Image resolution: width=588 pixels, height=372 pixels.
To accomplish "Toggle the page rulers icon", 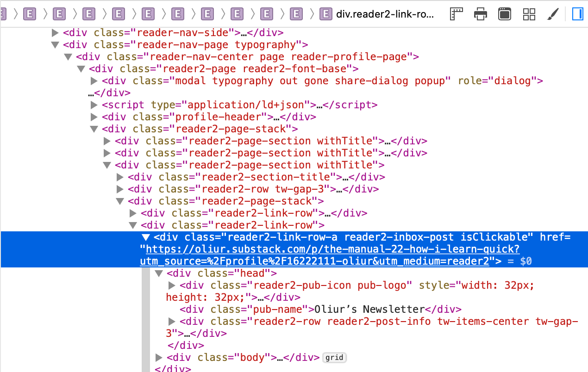I will pyautogui.click(x=457, y=14).
